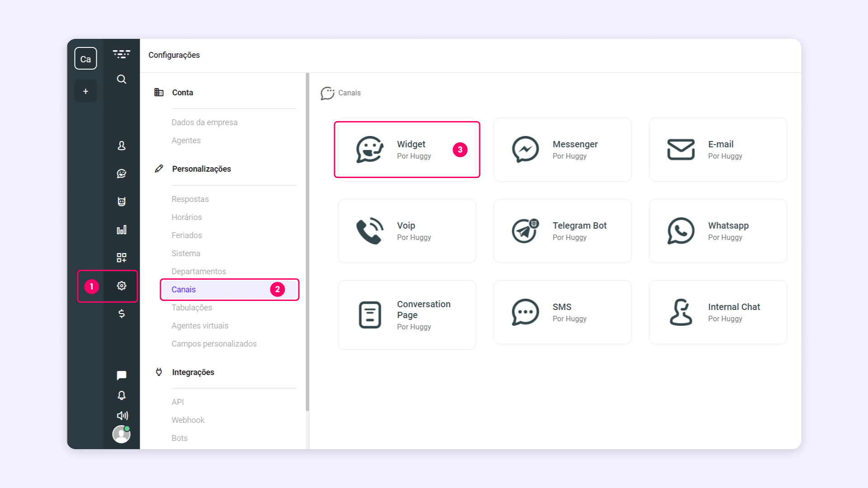868x488 pixels.
Task: Open the search magnifier icon
Action: [x=122, y=80]
